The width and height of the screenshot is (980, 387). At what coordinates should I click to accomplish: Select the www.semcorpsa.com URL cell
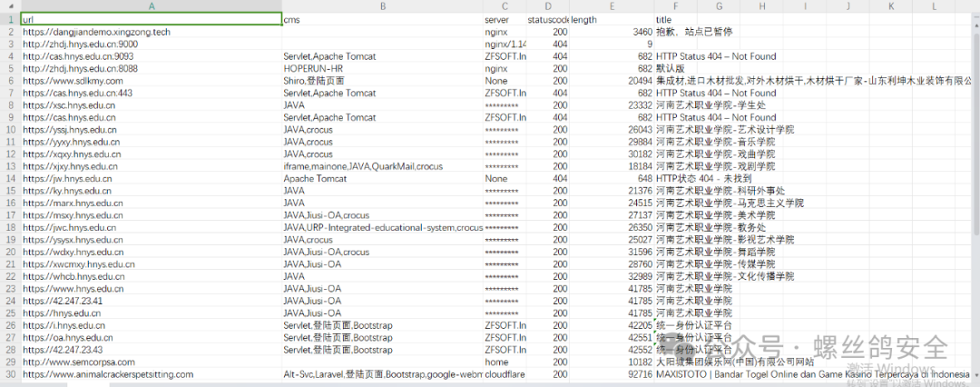(x=152, y=362)
